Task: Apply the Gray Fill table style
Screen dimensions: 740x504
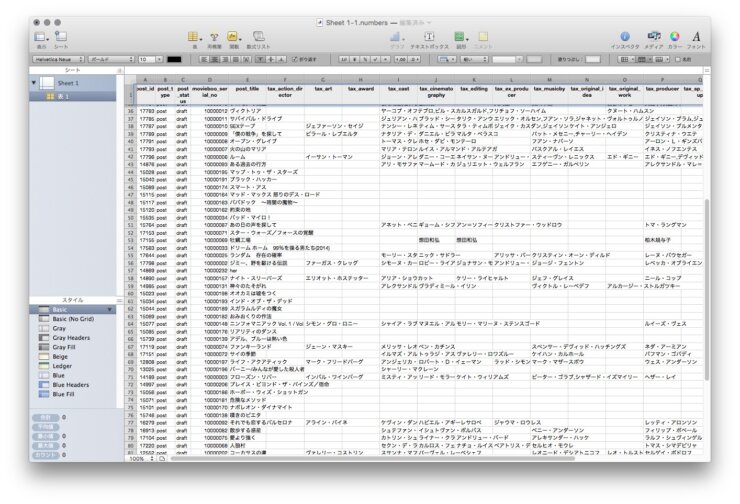Action: 73,347
